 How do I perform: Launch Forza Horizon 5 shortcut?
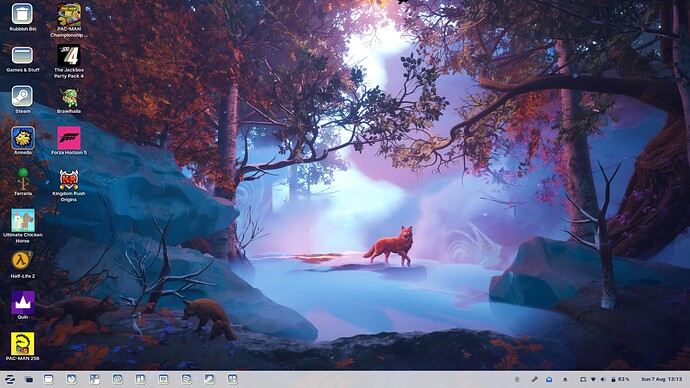69,141
